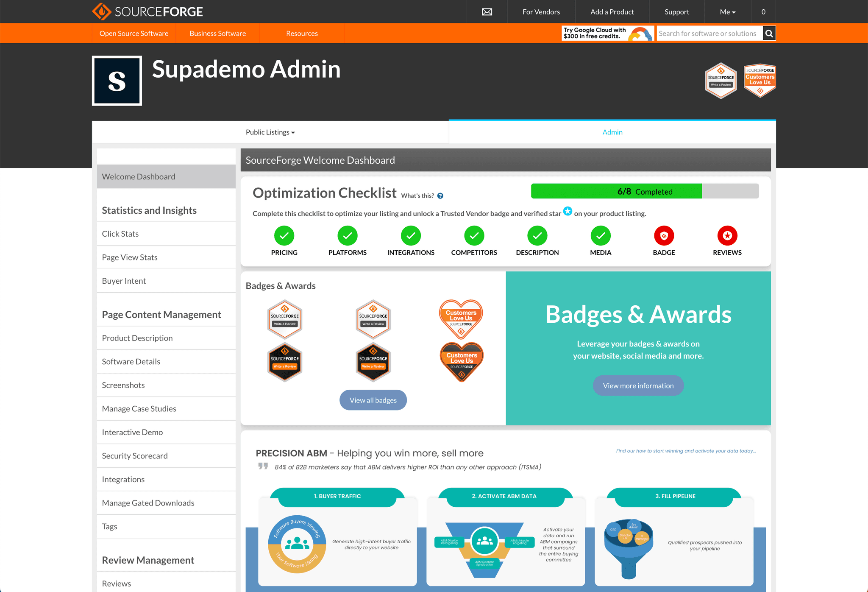Open Page View Stats in sidebar
This screenshot has height=592, width=868.
point(166,257)
